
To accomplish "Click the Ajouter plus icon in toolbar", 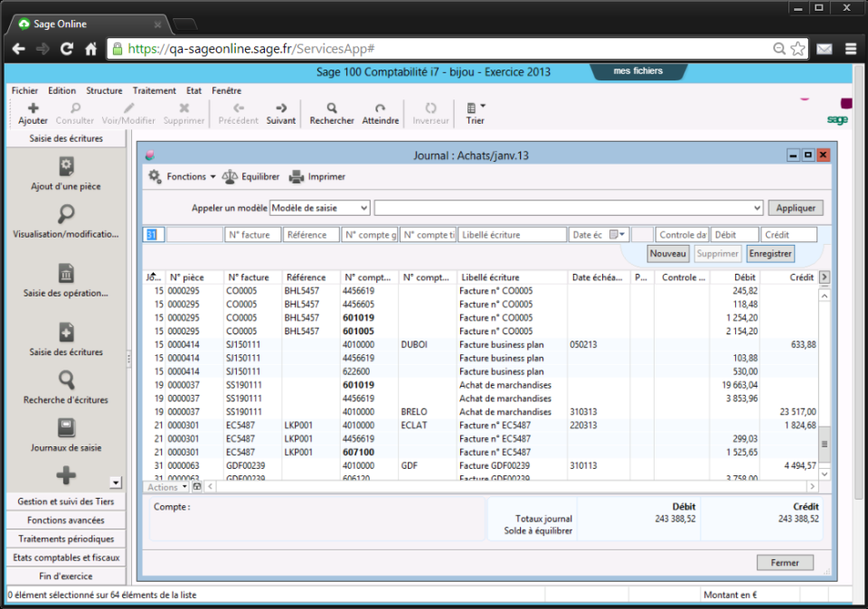I will 33,108.
